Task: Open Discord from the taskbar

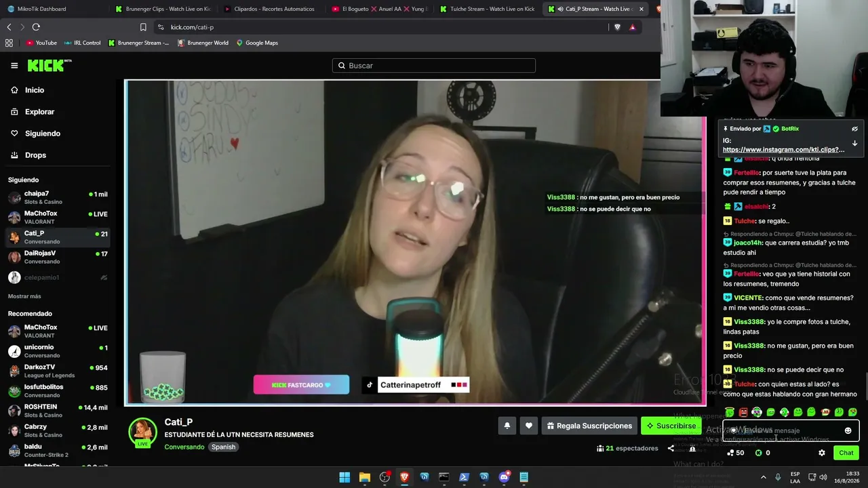Action: [x=504, y=477]
